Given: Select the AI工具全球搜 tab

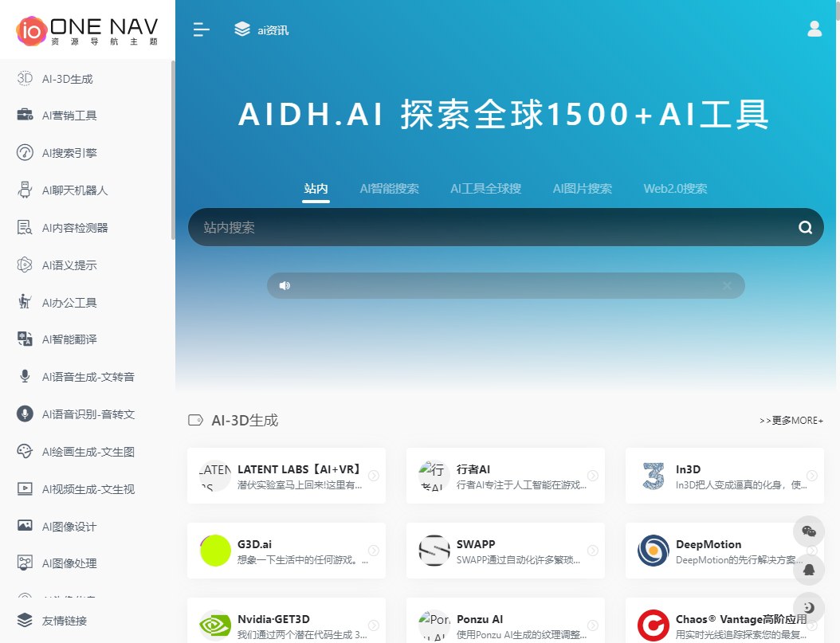Looking at the screenshot, I should coord(486,189).
